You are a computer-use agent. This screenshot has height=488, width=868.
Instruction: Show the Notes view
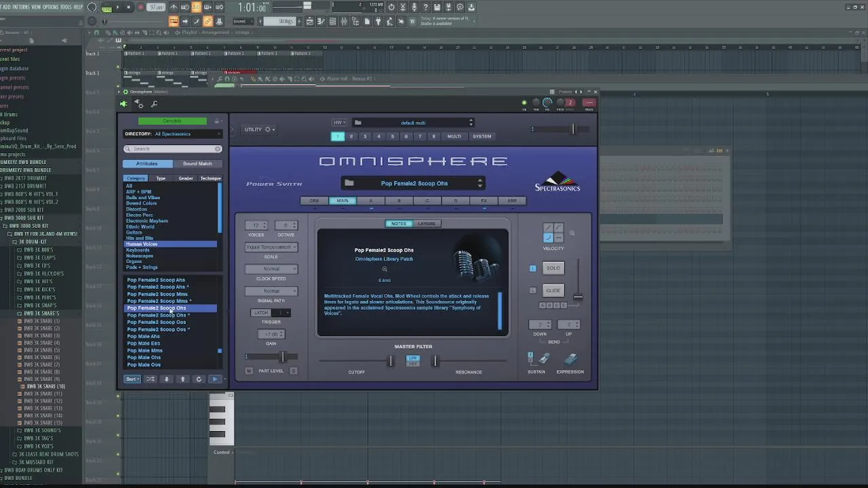[399, 224]
